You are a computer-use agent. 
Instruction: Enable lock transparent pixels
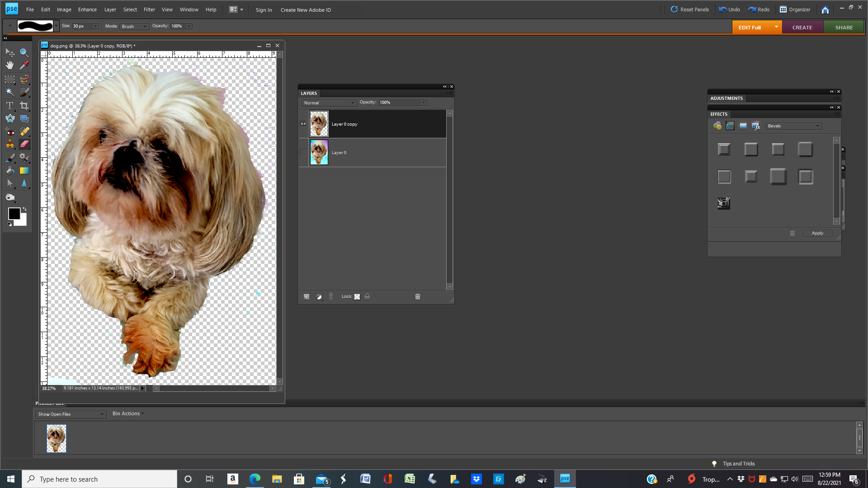(357, 296)
